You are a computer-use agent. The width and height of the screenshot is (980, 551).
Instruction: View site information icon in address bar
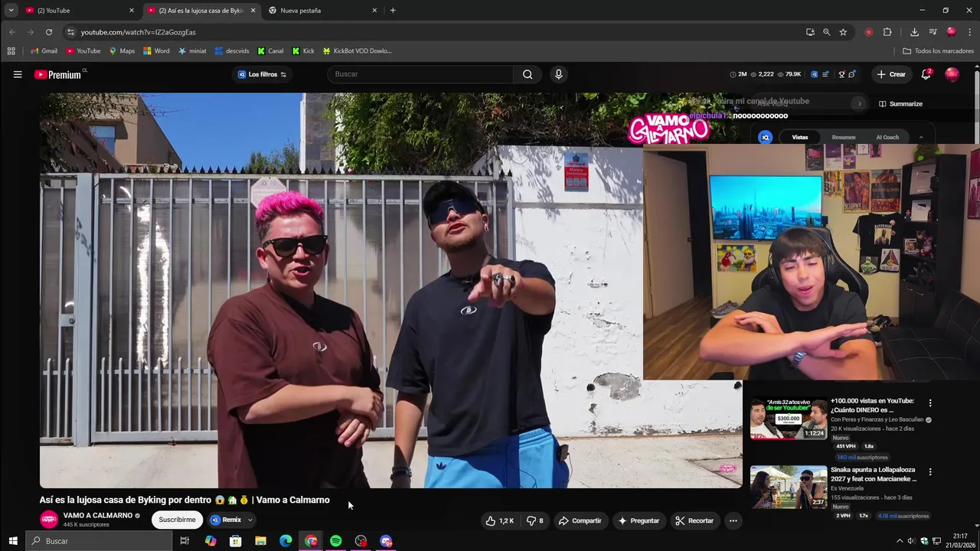(x=70, y=32)
